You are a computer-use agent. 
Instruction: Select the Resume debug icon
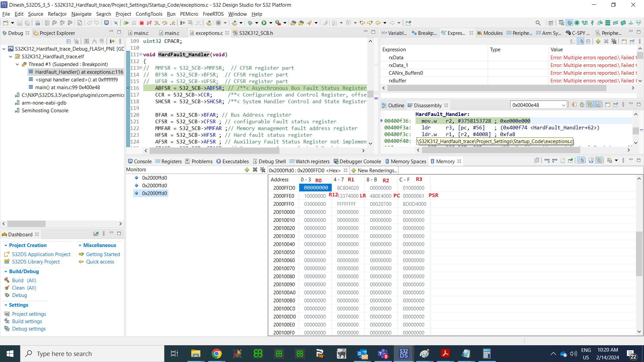(127, 22)
